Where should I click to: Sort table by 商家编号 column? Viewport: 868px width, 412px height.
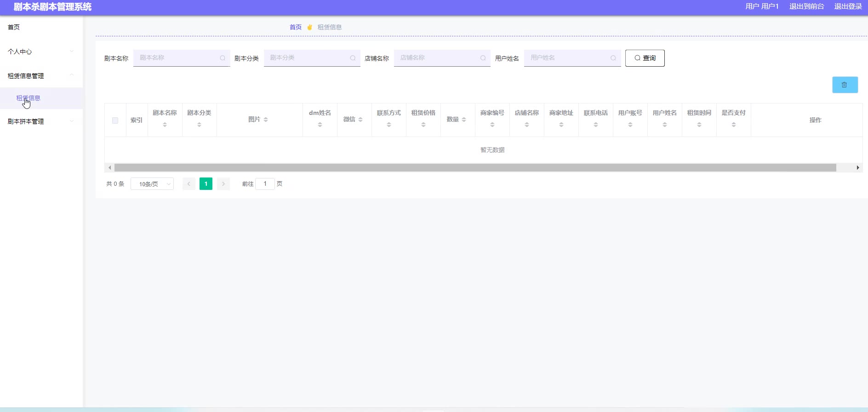(492, 125)
